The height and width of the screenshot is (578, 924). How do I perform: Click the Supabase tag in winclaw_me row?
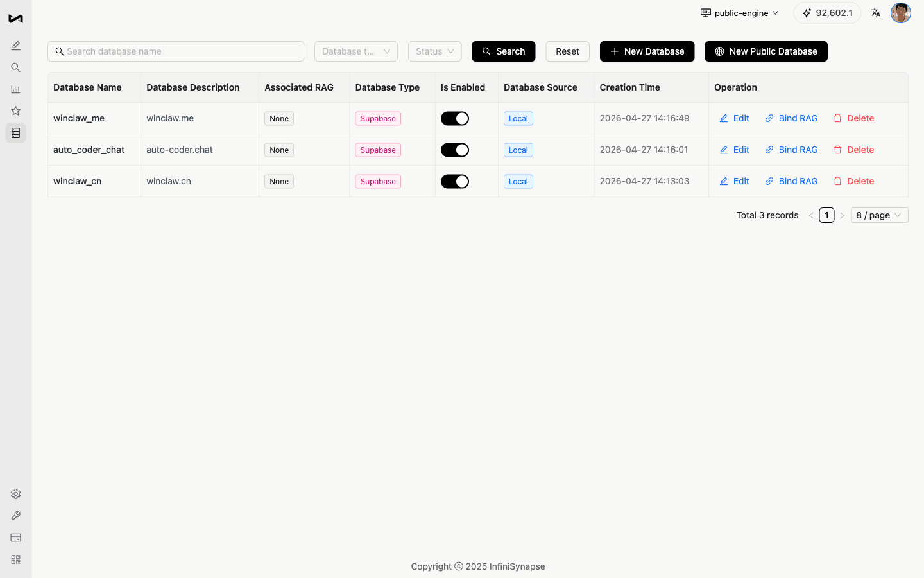coord(378,118)
